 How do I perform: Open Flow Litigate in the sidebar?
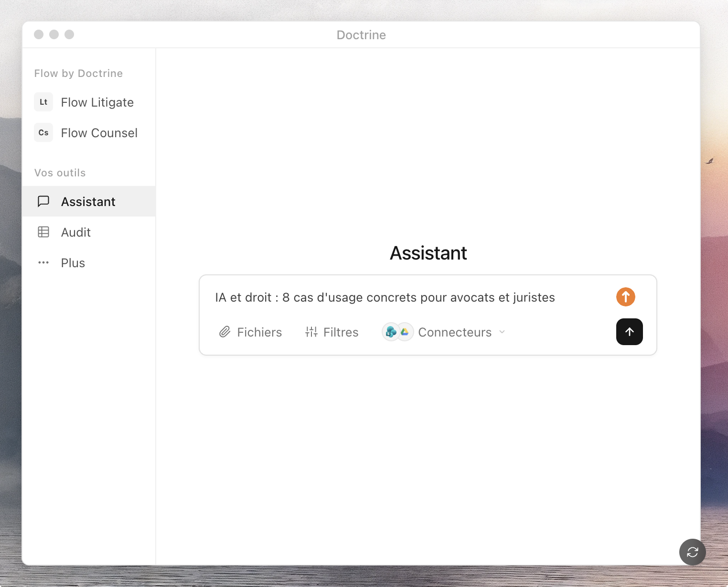point(89,102)
